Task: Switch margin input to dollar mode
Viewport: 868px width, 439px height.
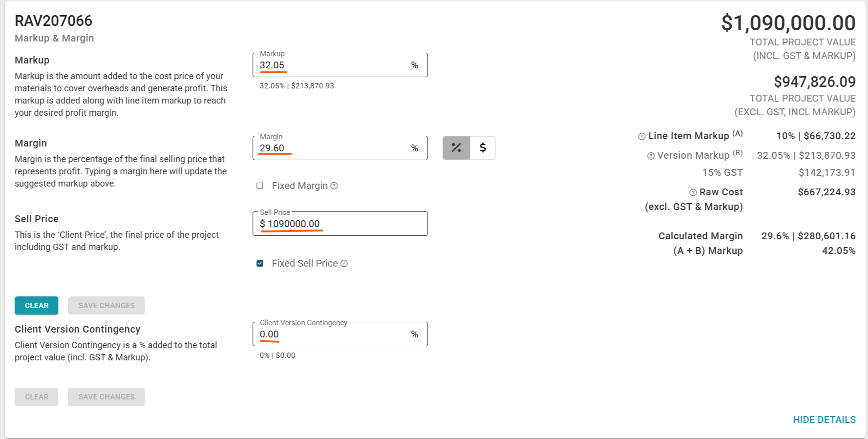Action: point(483,148)
